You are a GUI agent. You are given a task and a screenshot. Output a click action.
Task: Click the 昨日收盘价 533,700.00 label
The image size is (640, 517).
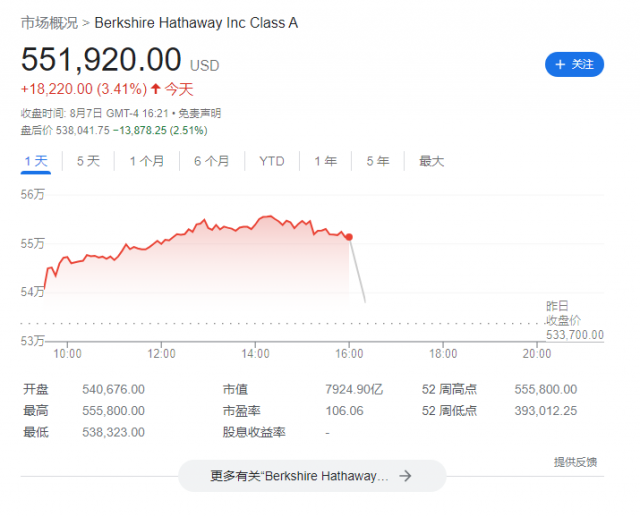pos(575,321)
